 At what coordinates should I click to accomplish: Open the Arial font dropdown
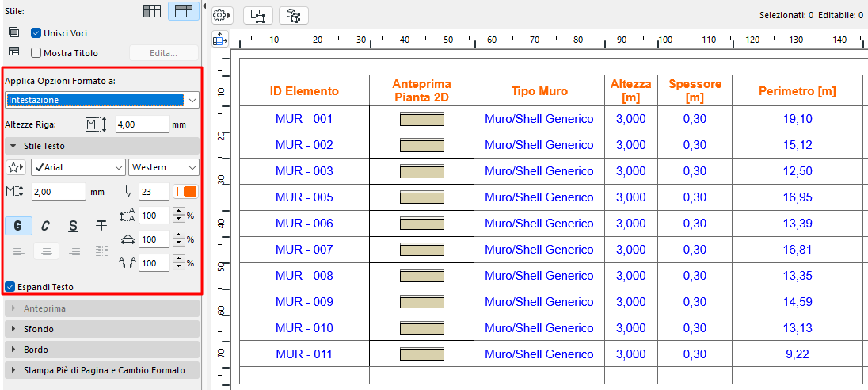(78, 167)
